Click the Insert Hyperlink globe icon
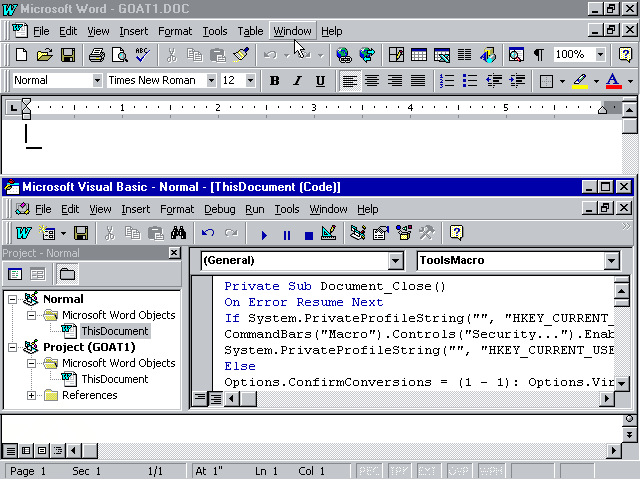This screenshot has height=480, width=640. (x=343, y=54)
